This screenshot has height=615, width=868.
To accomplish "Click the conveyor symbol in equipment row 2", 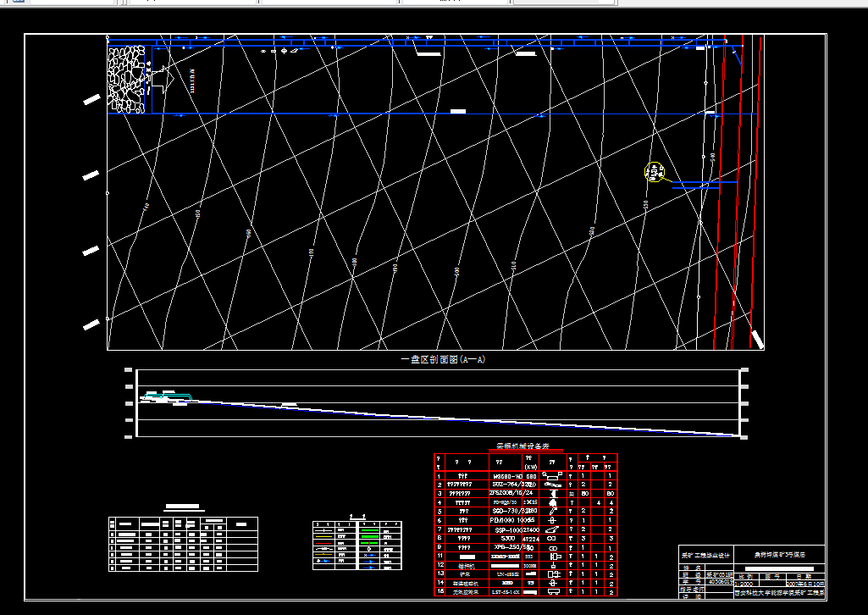I will click(x=552, y=485).
